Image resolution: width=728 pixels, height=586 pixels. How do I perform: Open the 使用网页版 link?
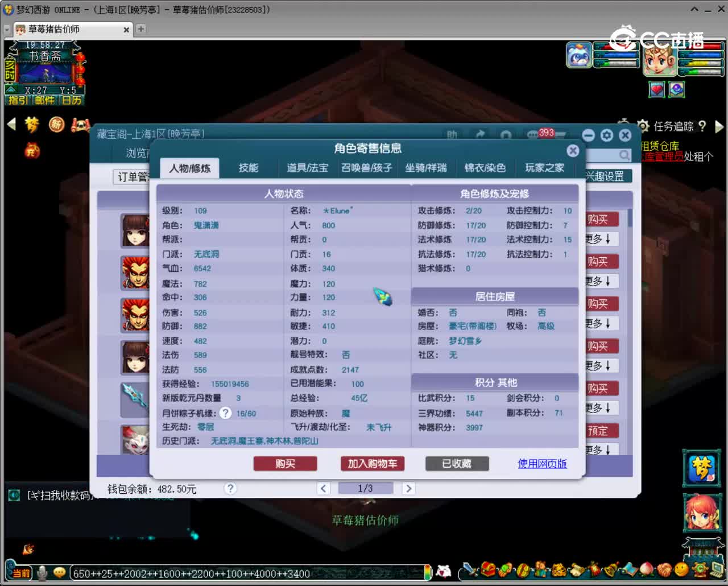(x=542, y=464)
